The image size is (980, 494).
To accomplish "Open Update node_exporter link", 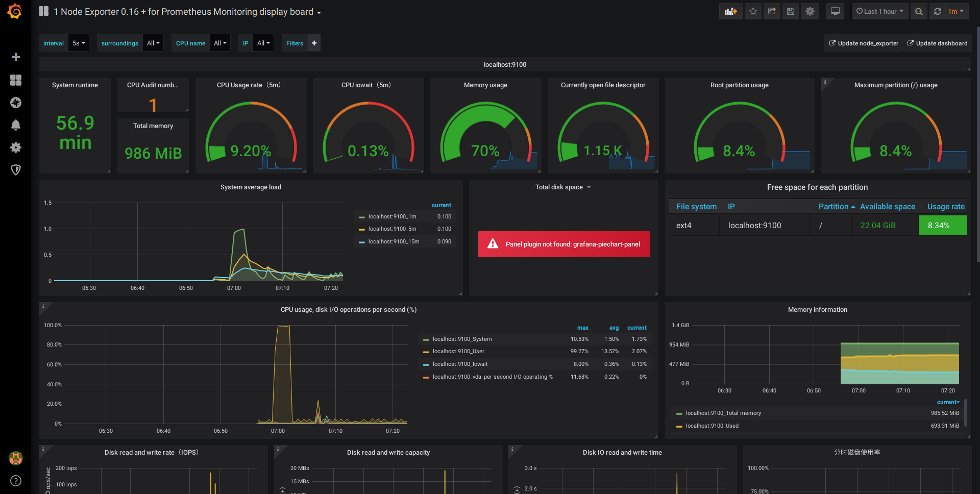I will 864,43.
